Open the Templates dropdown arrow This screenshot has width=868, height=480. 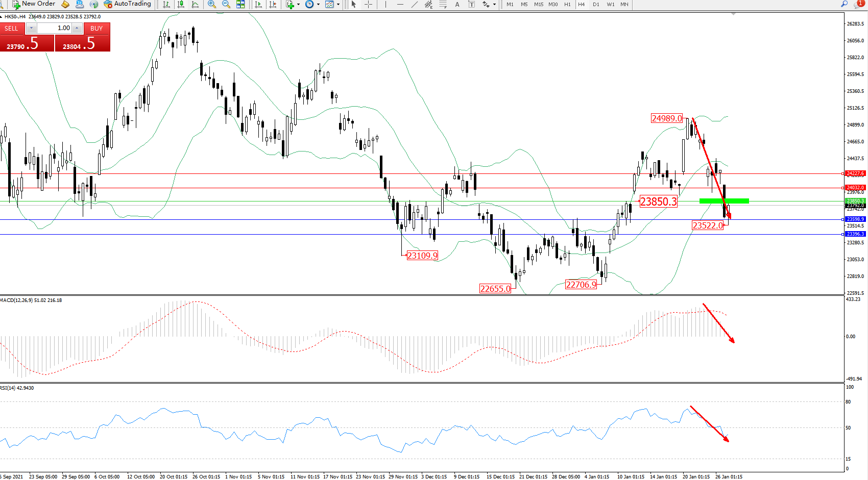click(338, 4)
